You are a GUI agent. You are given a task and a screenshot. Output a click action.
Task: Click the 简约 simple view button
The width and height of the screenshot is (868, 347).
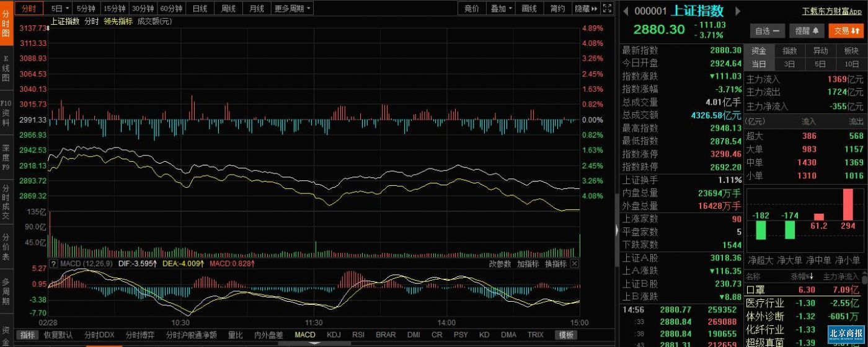click(x=557, y=9)
